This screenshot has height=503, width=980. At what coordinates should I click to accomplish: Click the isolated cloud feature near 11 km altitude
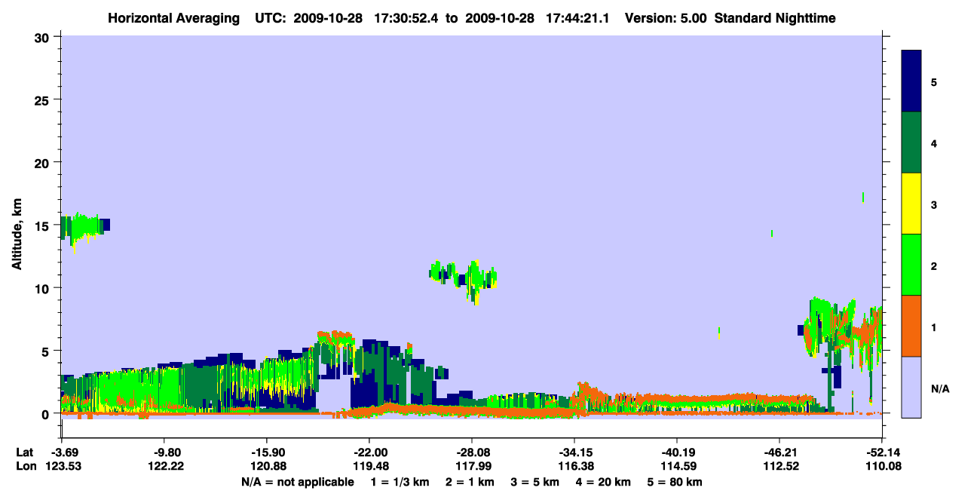tap(464, 281)
